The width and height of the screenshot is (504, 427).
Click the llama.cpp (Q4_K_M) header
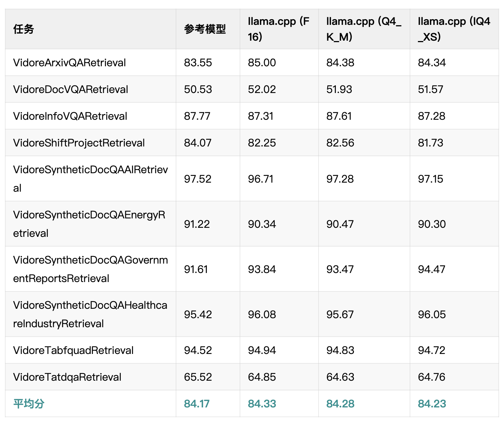click(x=364, y=29)
